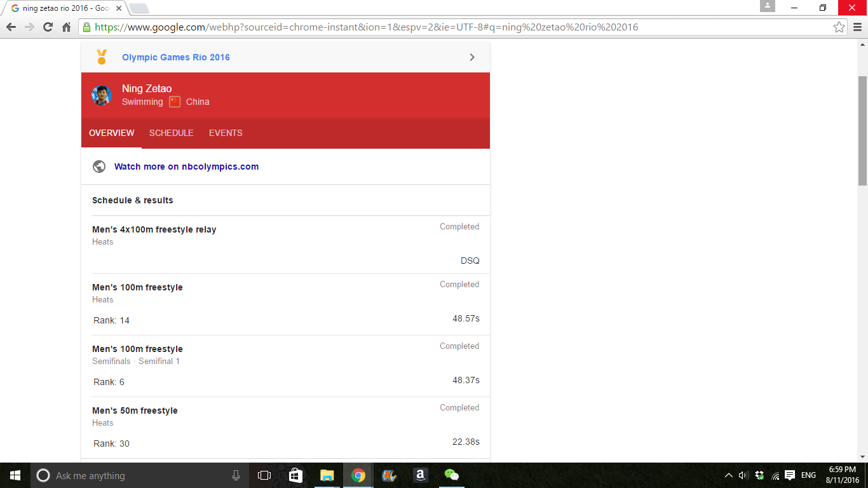Screen dimensions: 868x488
Task: Click the browser back arrow
Action: tap(11, 27)
